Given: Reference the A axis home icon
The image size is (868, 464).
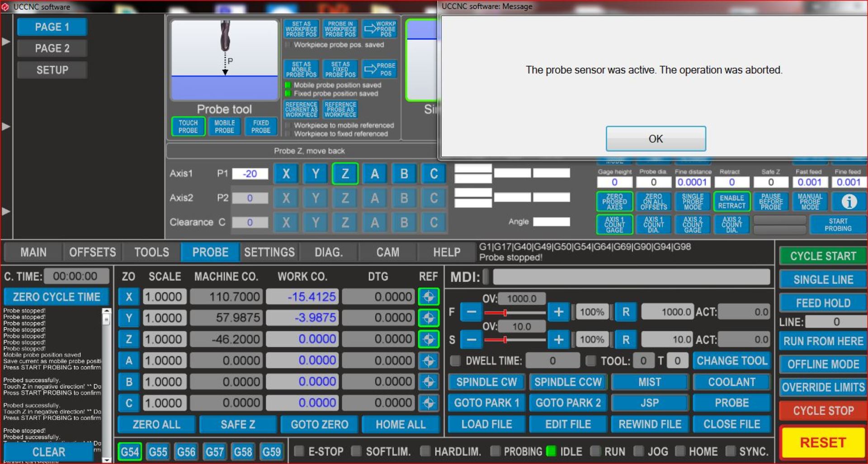Looking at the screenshot, I should pyautogui.click(x=429, y=360).
